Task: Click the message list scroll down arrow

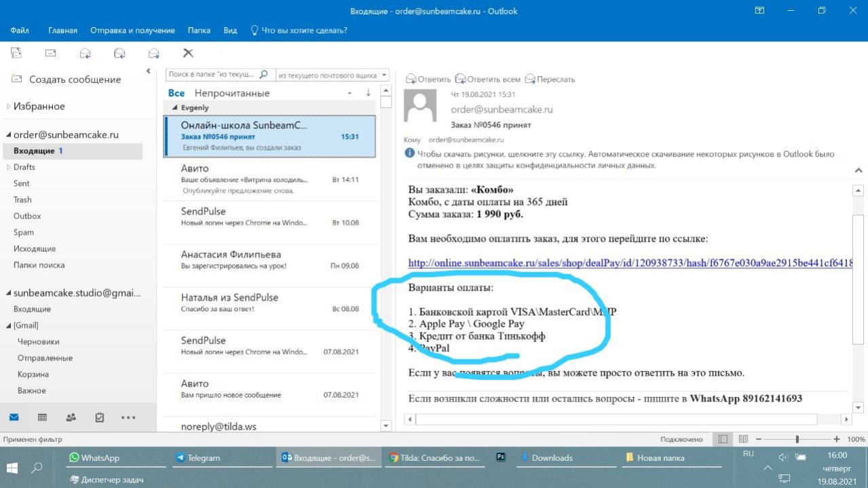Action: [386, 426]
